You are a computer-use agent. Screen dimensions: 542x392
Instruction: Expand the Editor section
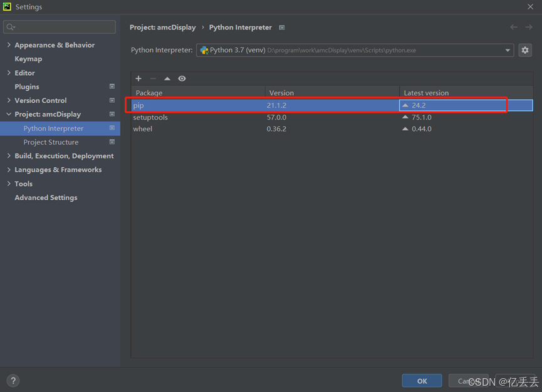[x=9, y=73]
